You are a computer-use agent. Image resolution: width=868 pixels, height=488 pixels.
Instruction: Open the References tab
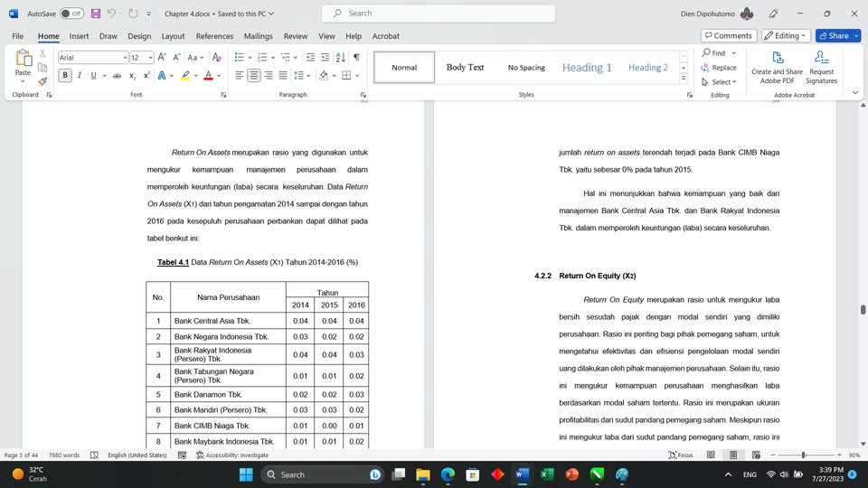click(x=214, y=36)
